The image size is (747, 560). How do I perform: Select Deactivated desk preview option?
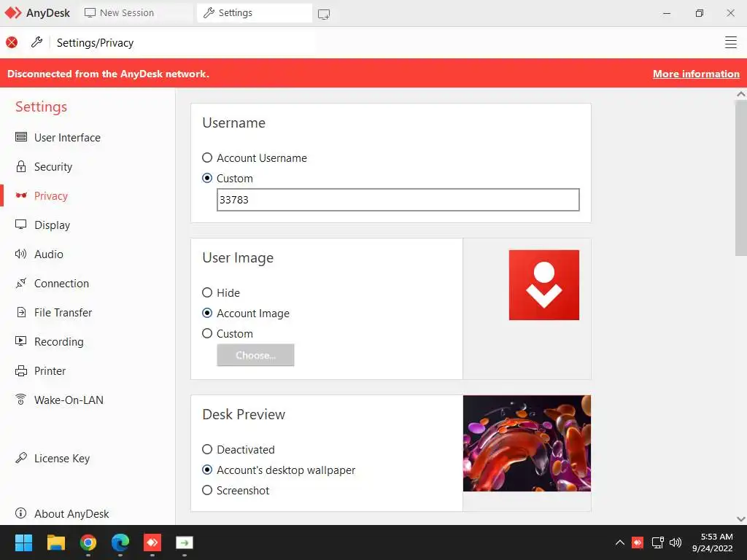click(207, 449)
